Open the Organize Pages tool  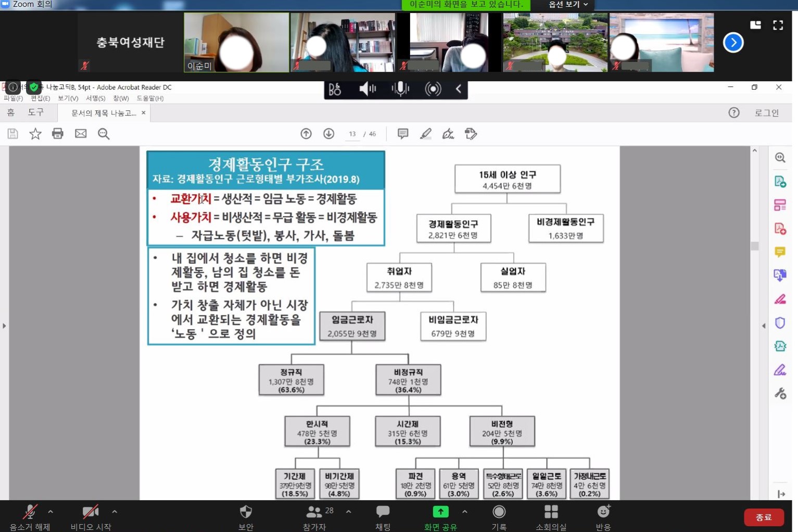point(780,205)
